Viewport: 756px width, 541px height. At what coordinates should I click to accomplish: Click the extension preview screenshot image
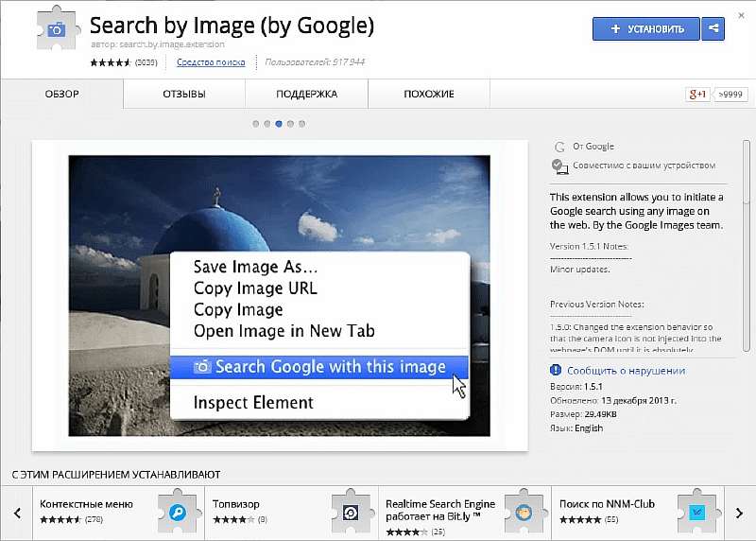tap(279, 295)
